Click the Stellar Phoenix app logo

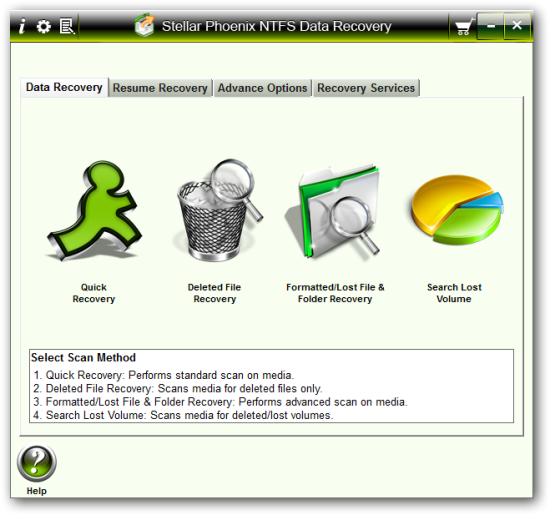click(145, 25)
